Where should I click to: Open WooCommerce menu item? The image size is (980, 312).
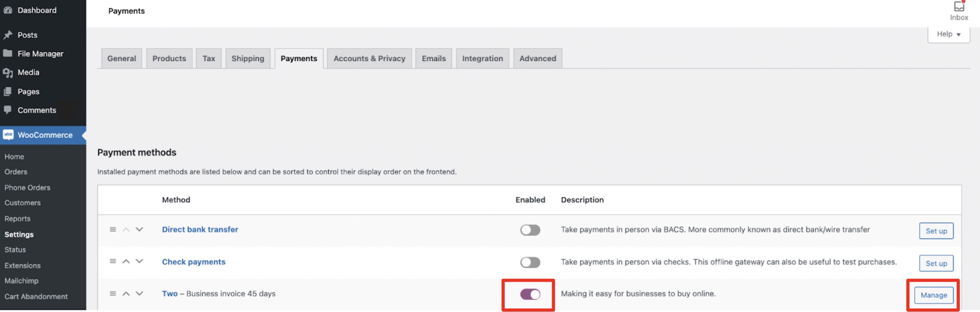tap(43, 135)
